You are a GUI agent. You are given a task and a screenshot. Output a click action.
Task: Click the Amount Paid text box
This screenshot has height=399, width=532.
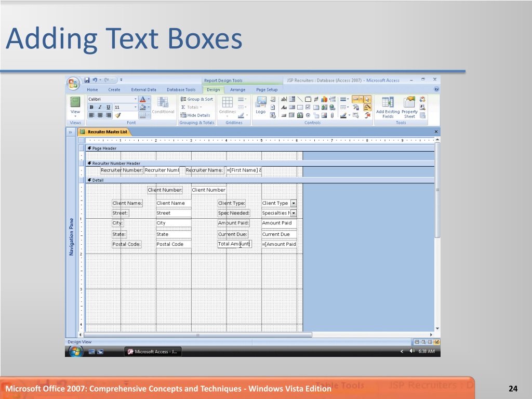[279, 223]
